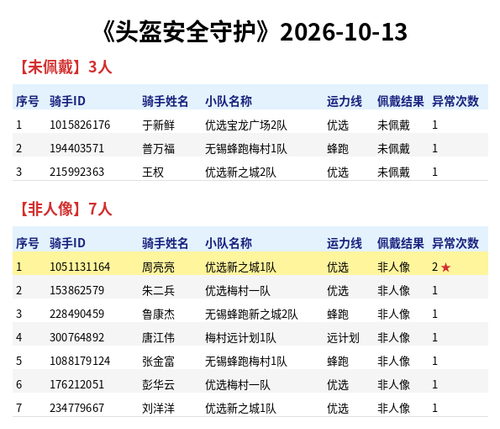Click 运力线 header in the 未佩戴 table
This screenshot has height=429, width=500.
[x=344, y=101]
